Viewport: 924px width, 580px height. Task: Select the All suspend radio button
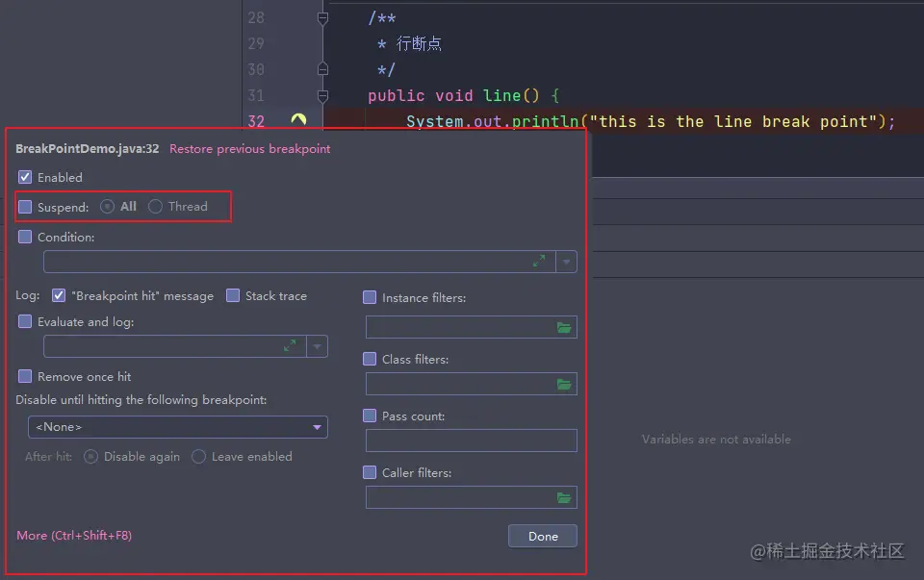point(107,207)
